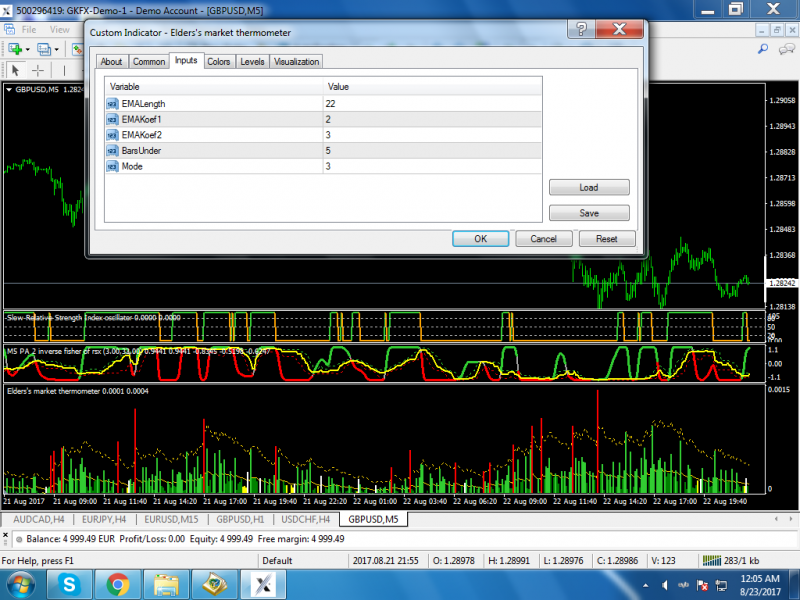Click the EMAKoef2 variable icon
The image size is (800, 600).
[112, 135]
